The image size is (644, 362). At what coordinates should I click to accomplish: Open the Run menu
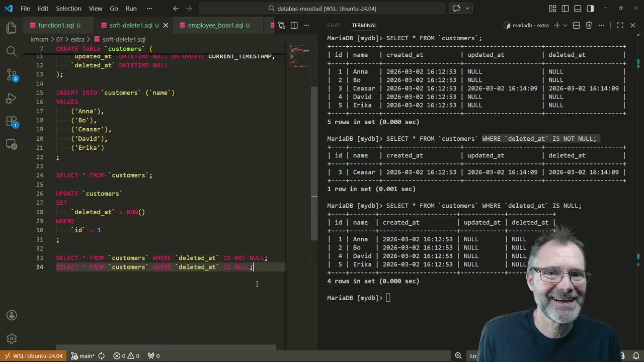[131, 9]
